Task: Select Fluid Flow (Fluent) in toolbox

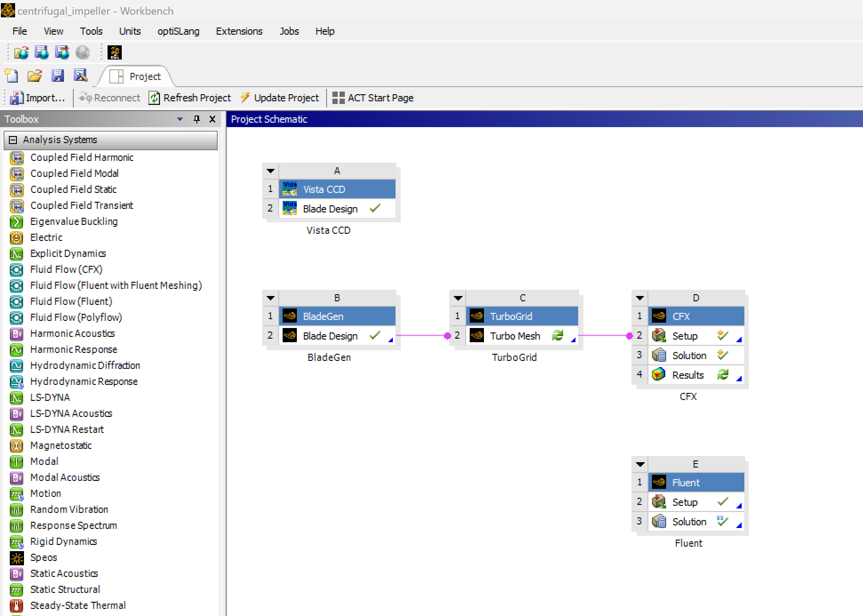Action: coord(71,301)
